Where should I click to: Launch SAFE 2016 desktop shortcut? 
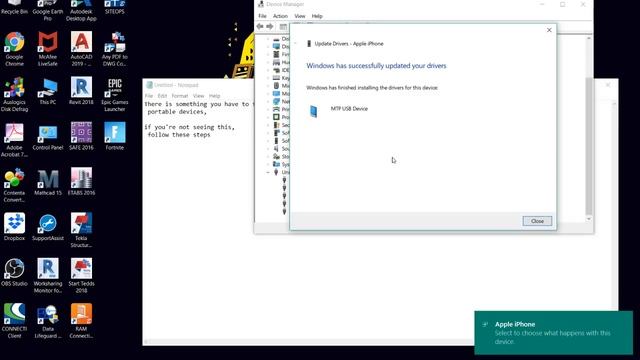click(81, 137)
